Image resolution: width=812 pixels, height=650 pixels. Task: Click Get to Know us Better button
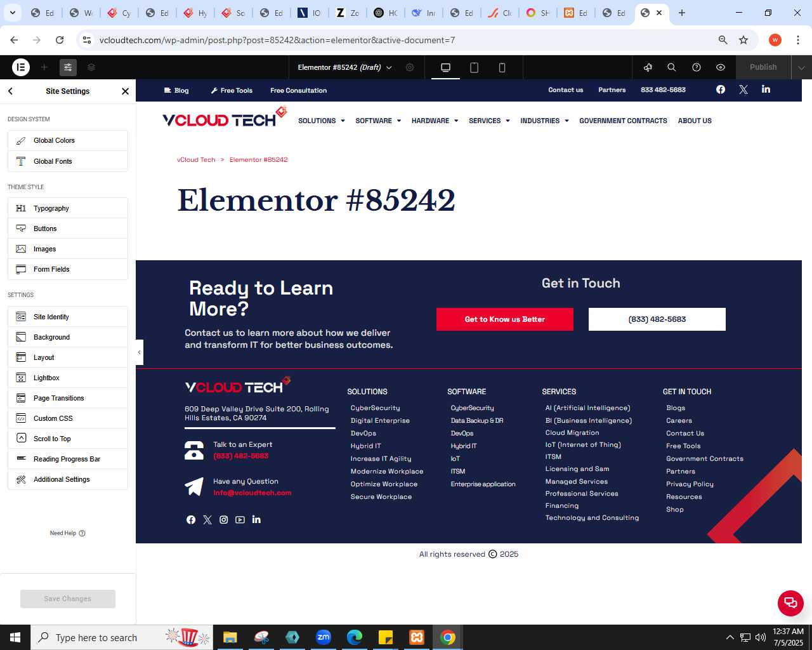(505, 319)
